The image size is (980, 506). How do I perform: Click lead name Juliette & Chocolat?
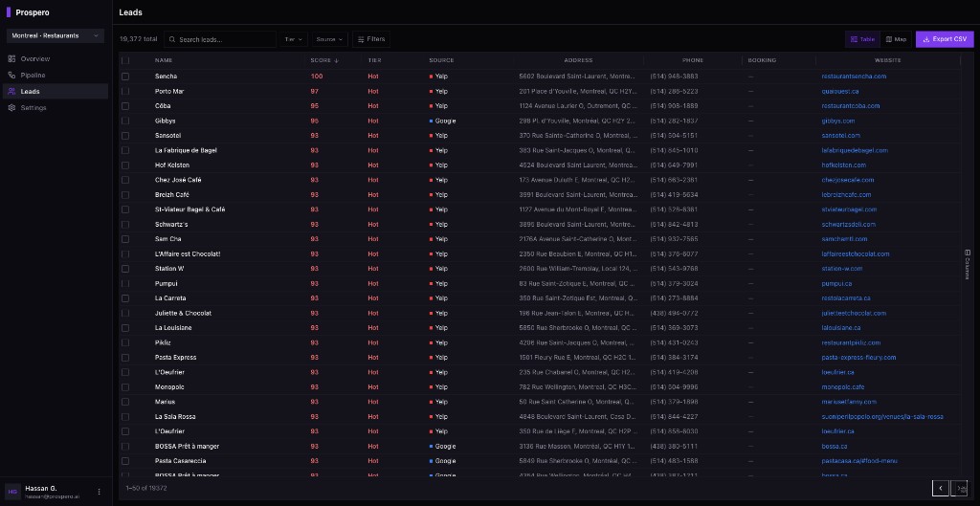click(183, 313)
